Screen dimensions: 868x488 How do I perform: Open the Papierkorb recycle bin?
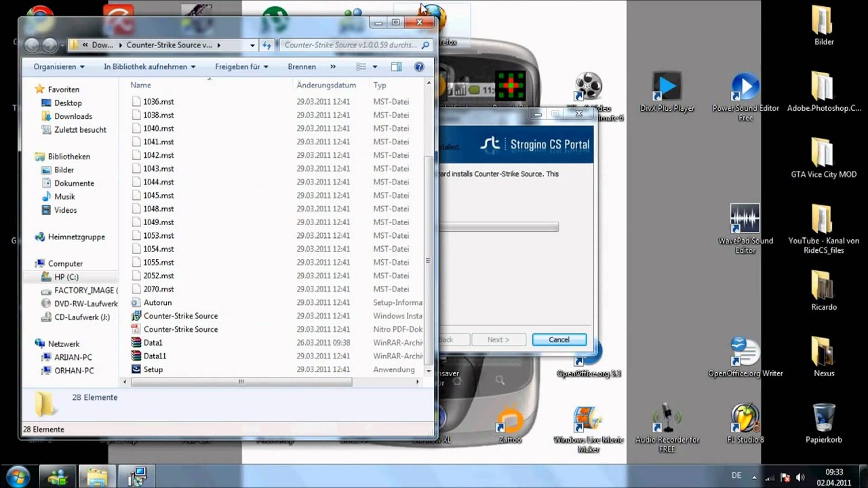coord(823,424)
